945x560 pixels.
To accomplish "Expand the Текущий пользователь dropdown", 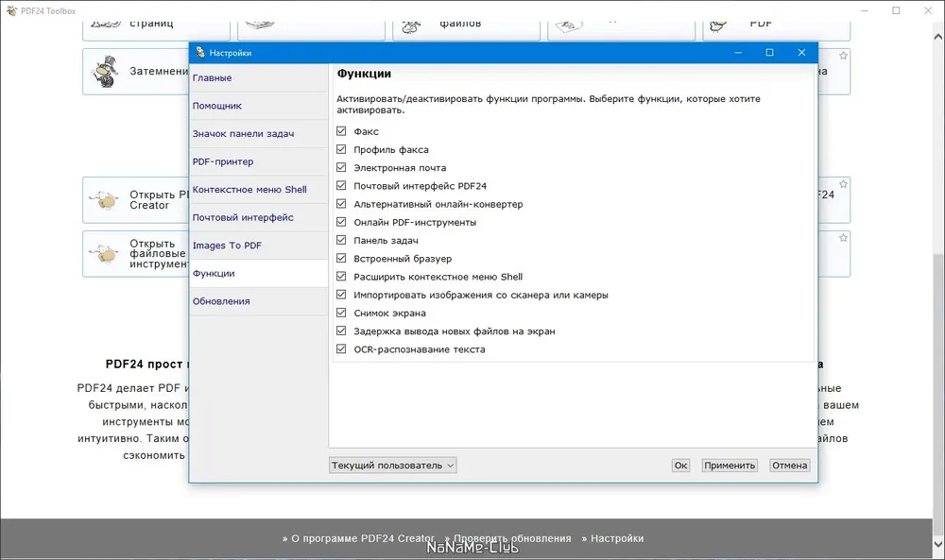I will point(392,465).
